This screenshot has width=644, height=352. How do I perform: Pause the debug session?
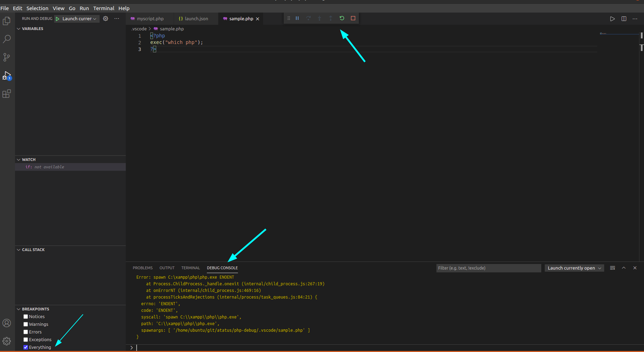point(297,18)
